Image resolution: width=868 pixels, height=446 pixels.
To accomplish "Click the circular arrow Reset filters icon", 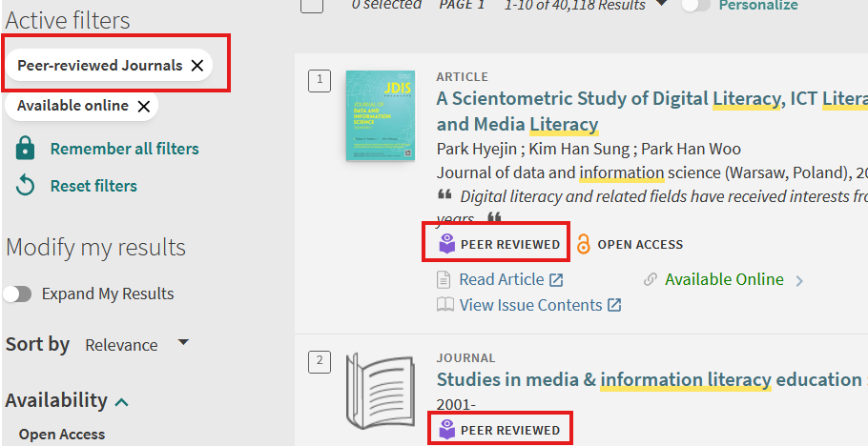I will point(26,186).
